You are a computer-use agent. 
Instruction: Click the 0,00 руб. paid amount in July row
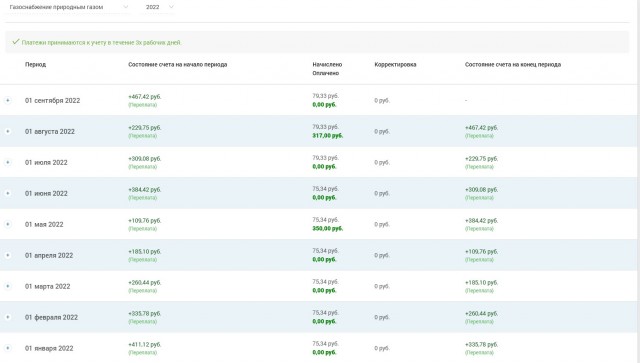pyautogui.click(x=324, y=167)
